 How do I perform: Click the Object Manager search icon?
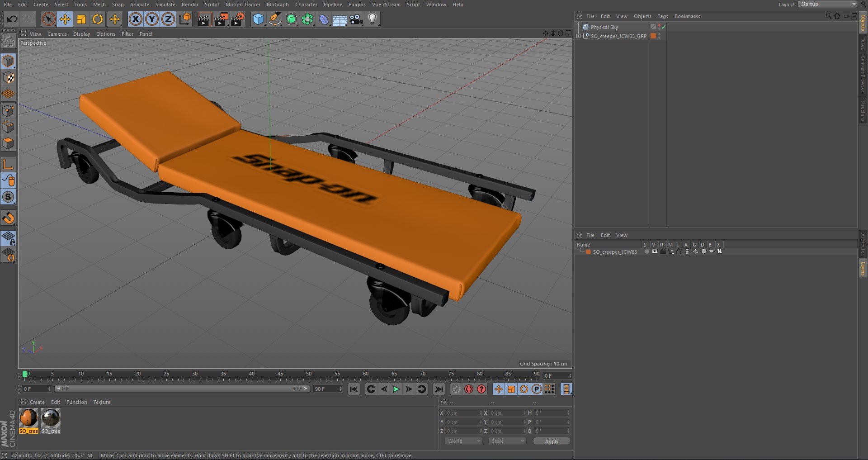[x=829, y=16]
